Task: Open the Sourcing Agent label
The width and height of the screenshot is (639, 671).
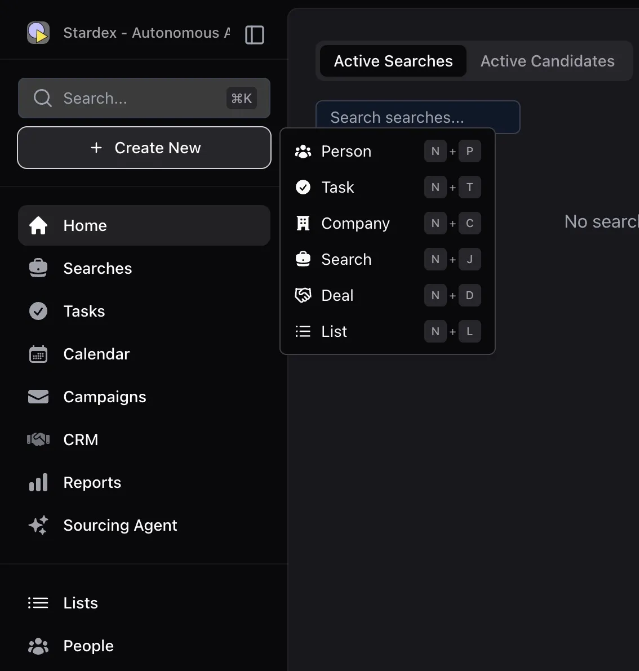Action: point(120,525)
